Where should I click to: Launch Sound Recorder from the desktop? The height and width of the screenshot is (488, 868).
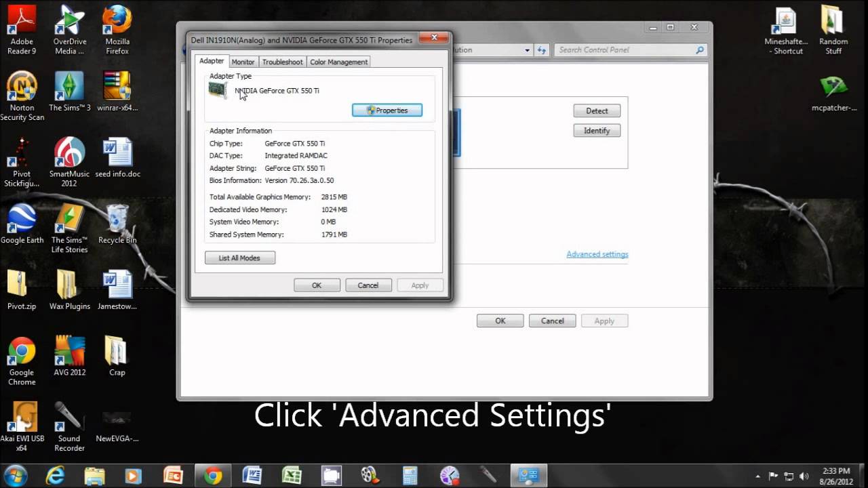coord(69,427)
